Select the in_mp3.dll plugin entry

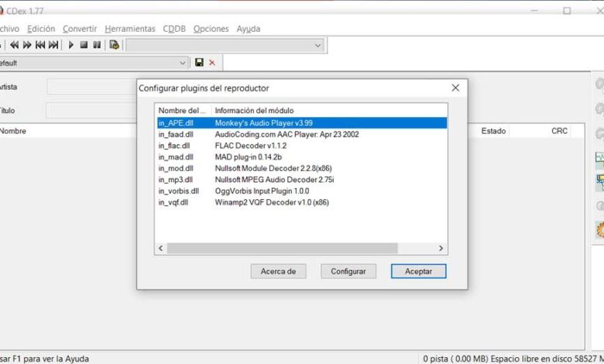[176, 180]
